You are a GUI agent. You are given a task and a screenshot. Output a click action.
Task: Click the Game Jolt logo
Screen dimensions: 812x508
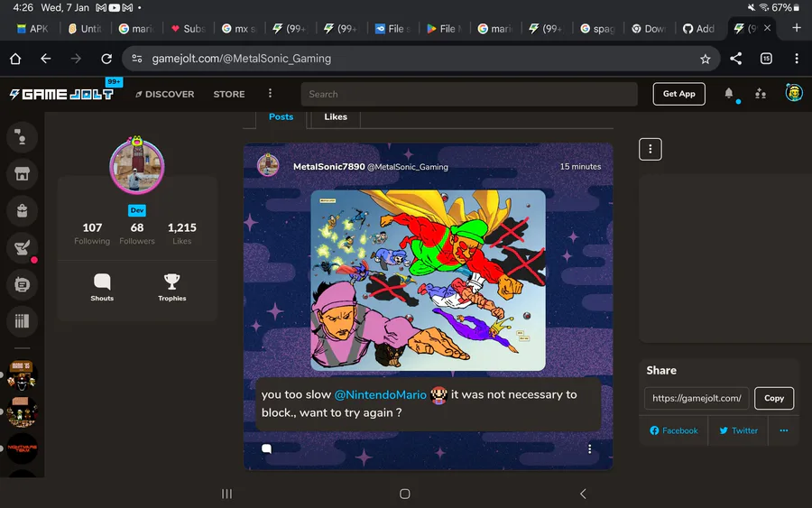(61, 94)
